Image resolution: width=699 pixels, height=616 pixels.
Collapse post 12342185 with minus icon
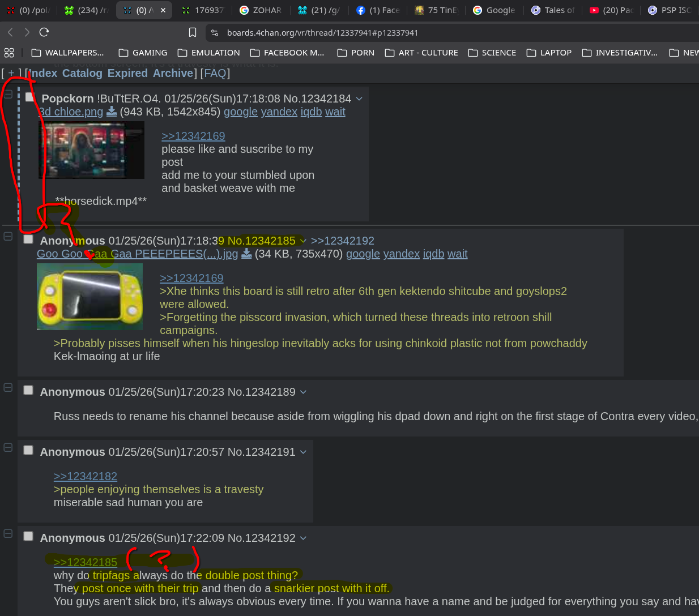click(x=8, y=236)
